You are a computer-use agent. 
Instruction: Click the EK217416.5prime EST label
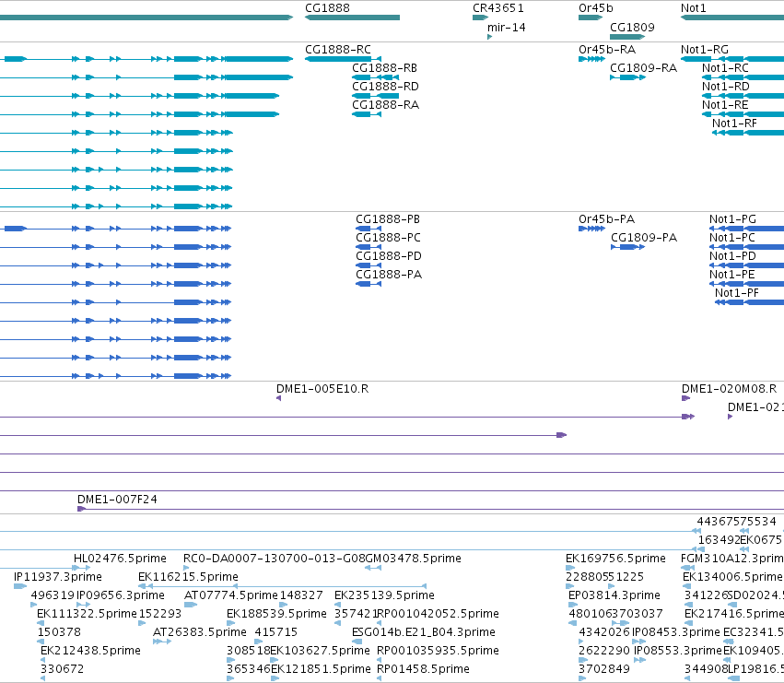tap(734, 614)
